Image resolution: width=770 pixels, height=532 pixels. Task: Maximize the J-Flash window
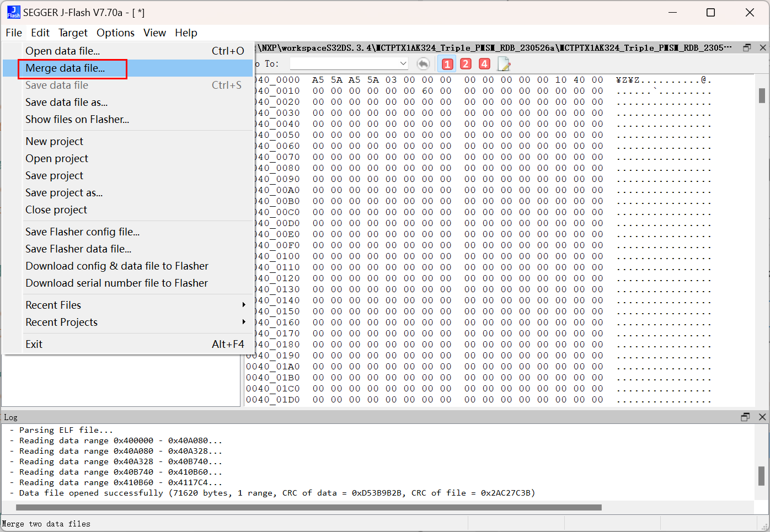(x=711, y=12)
